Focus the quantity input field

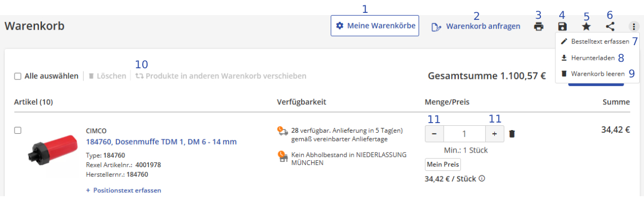(464, 134)
